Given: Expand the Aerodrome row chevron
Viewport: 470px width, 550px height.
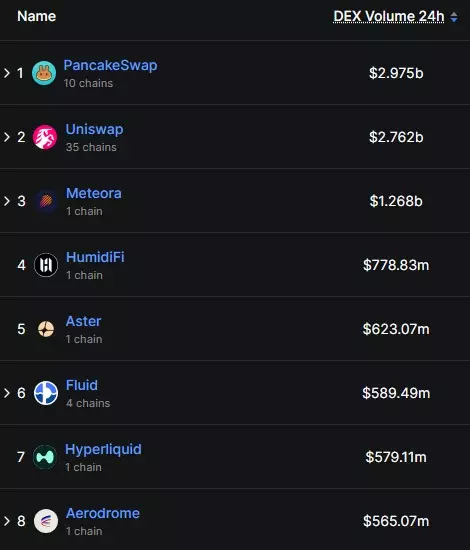Looking at the screenshot, I should [7, 521].
